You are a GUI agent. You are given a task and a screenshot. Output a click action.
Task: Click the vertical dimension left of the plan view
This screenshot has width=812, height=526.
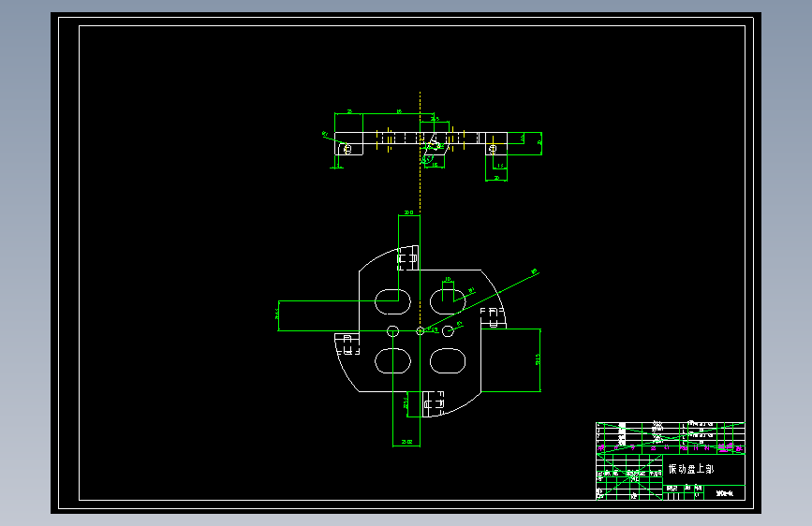coord(277,314)
